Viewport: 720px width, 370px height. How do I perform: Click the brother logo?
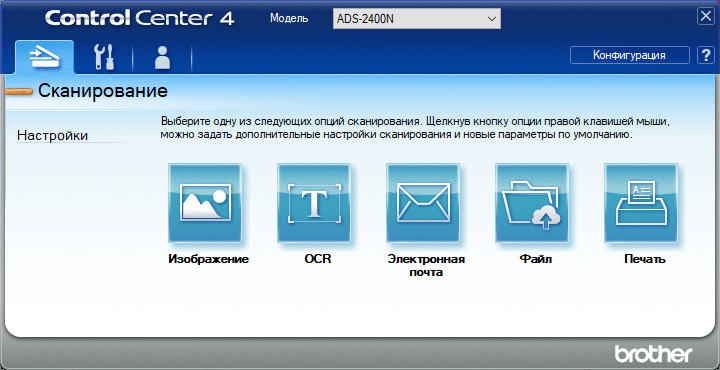pos(653,353)
